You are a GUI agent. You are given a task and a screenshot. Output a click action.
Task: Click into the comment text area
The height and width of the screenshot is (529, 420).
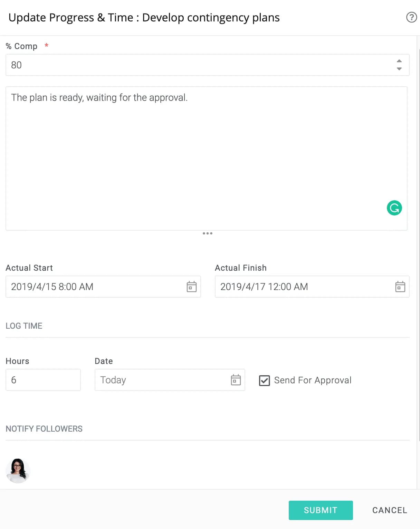[207, 158]
